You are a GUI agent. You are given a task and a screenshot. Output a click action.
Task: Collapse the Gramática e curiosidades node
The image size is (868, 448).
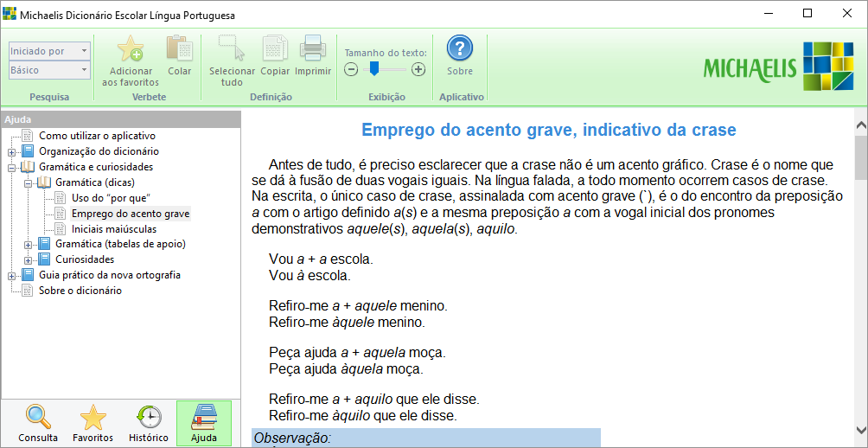click(x=11, y=167)
